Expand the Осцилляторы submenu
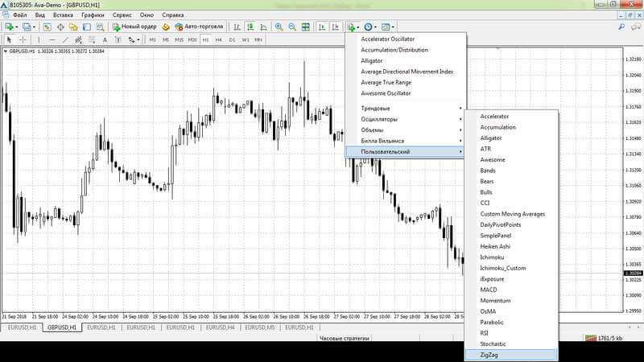Viewport: 644px width, 362px height. 406,119
